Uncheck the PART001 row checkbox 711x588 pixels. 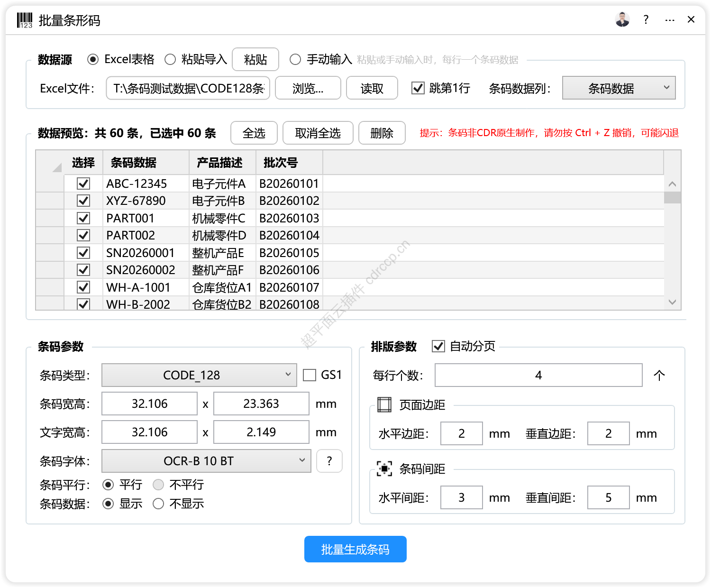point(83,218)
